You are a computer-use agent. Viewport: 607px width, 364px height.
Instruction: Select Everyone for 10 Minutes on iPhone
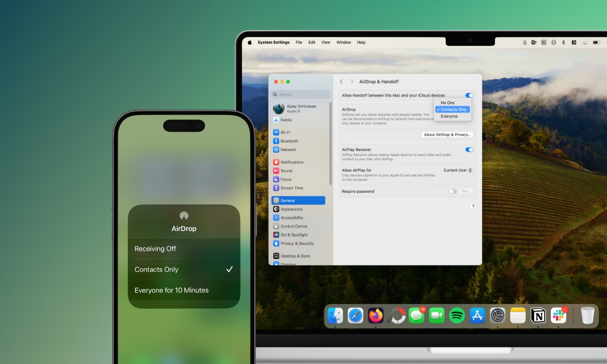click(171, 290)
